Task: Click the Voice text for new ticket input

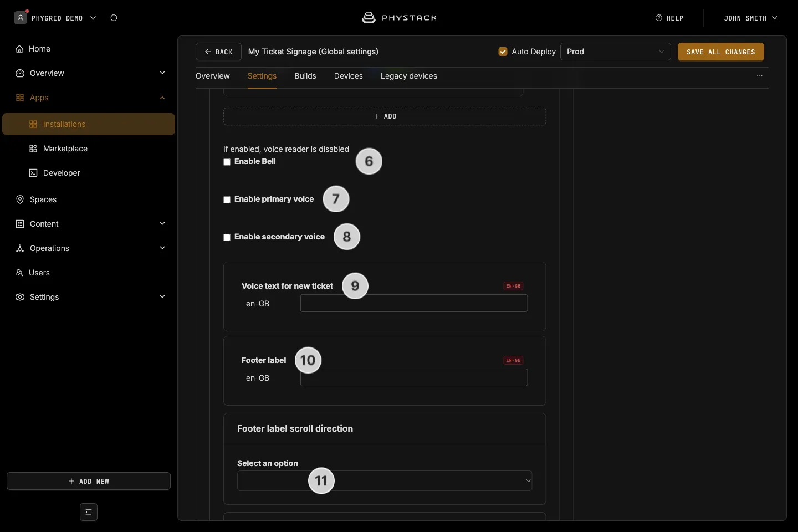Action: (x=414, y=303)
